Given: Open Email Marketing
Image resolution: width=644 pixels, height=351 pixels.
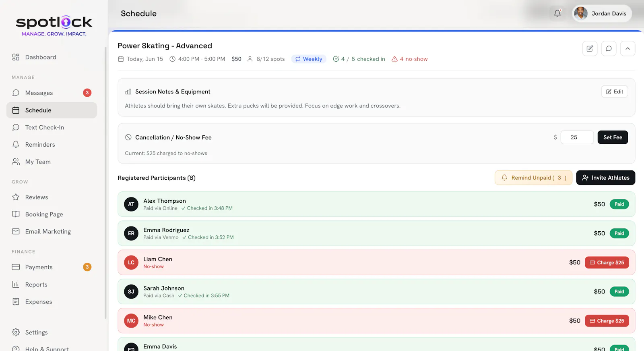Looking at the screenshot, I should click(x=52, y=231).
